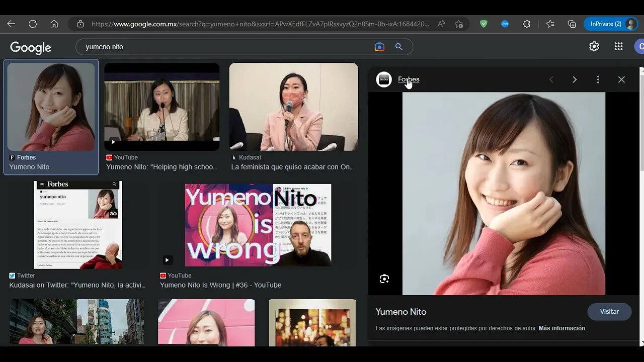
Task: Open the pink background thumbnail in bottom row
Action: coord(206,322)
